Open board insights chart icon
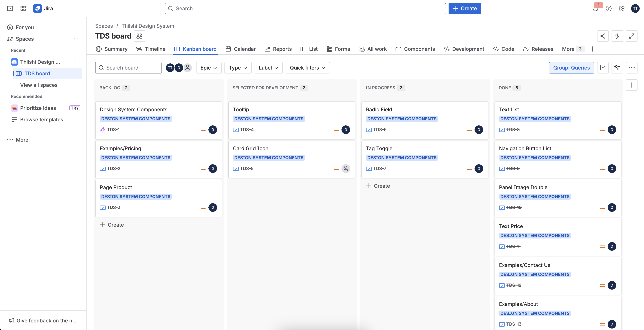Screen dimensions: 644x330 coord(603,68)
